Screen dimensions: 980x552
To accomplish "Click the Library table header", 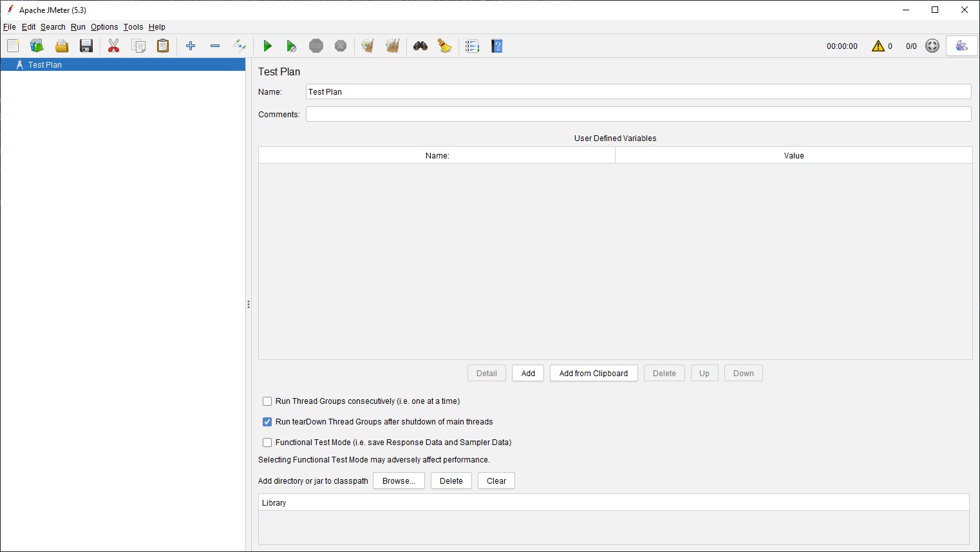I will point(614,502).
